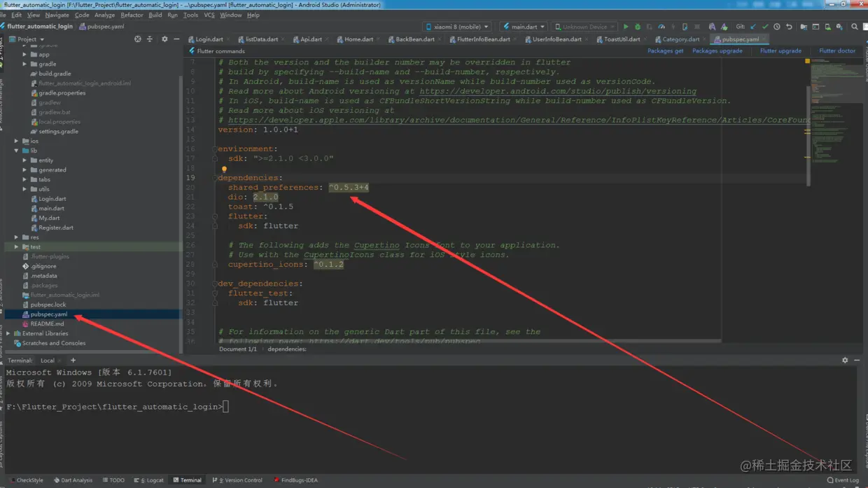Open the Unknown Device dropdown

[x=584, y=27]
